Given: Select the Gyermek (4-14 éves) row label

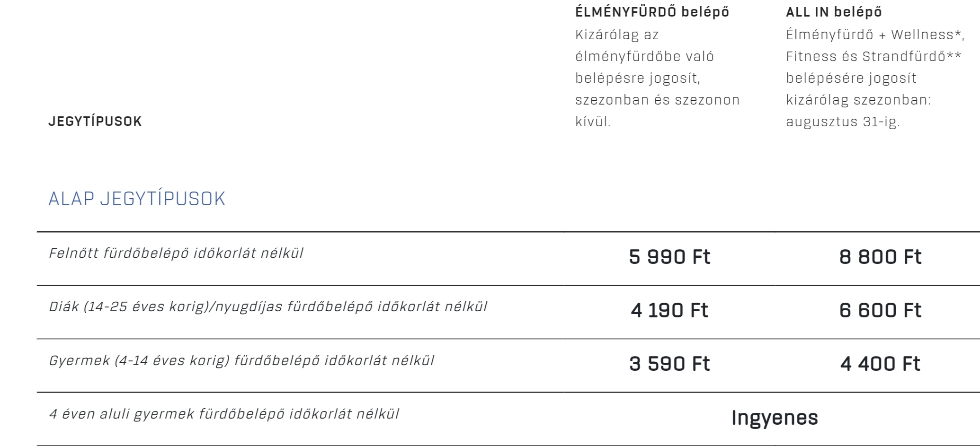Looking at the screenshot, I should point(241,360).
